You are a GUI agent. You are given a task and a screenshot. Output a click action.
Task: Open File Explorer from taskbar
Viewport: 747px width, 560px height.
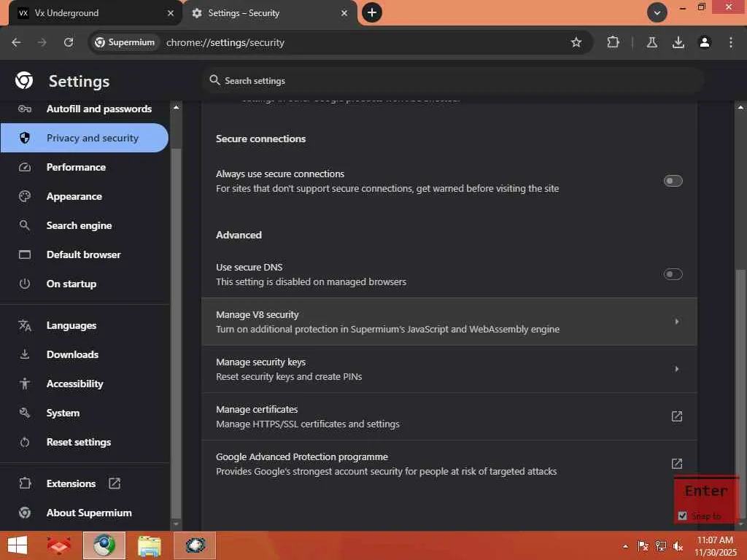point(149,545)
